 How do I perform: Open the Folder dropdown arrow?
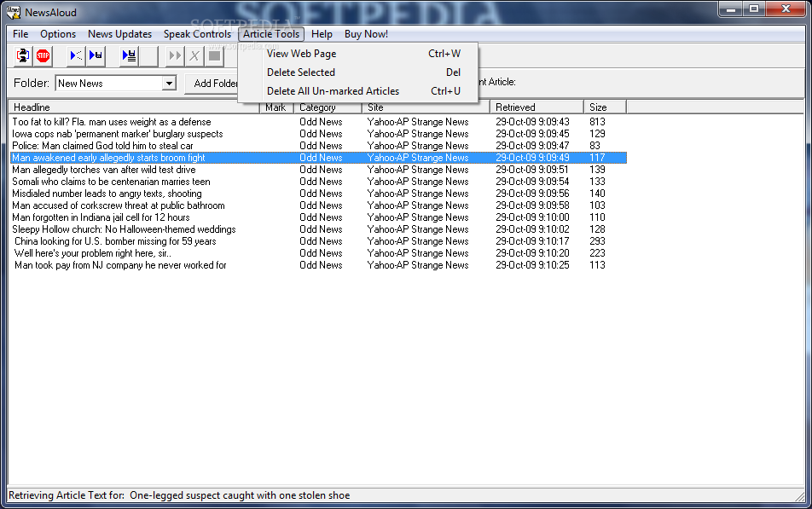[x=169, y=84]
